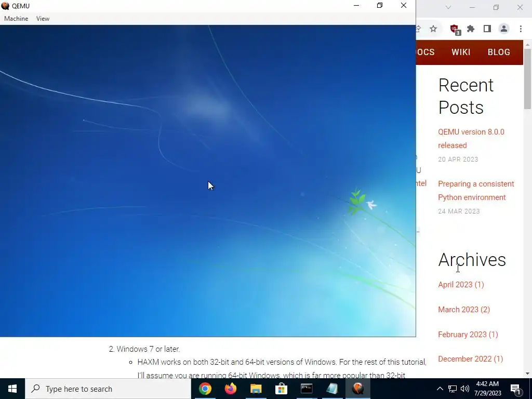
Task: Go to the WIKI navigation tab
Action: (x=461, y=52)
